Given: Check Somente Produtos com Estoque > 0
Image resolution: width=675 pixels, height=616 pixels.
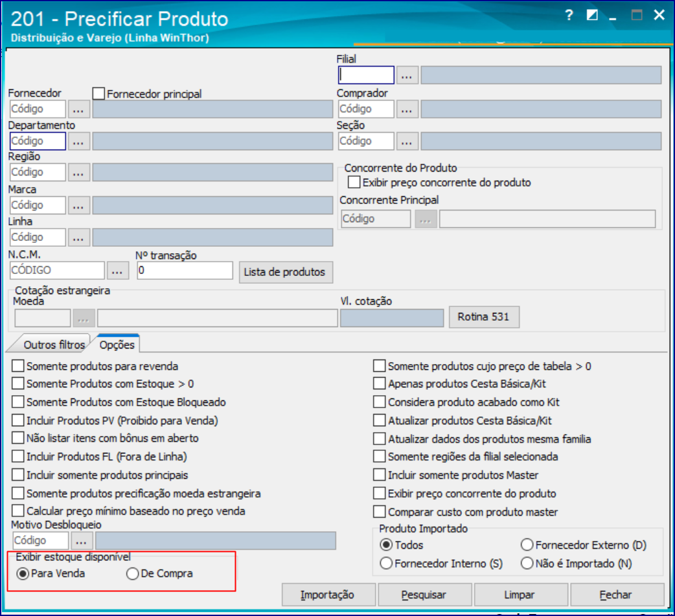Looking at the screenshot, I should pos(18,383).
